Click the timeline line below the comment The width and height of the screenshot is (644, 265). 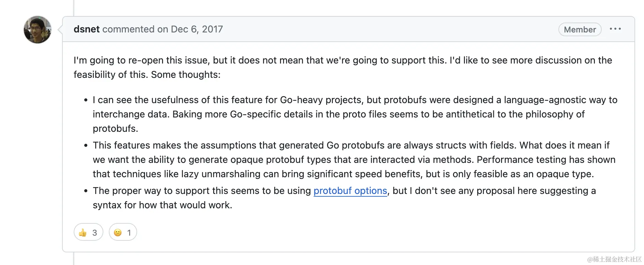(74, 259)
